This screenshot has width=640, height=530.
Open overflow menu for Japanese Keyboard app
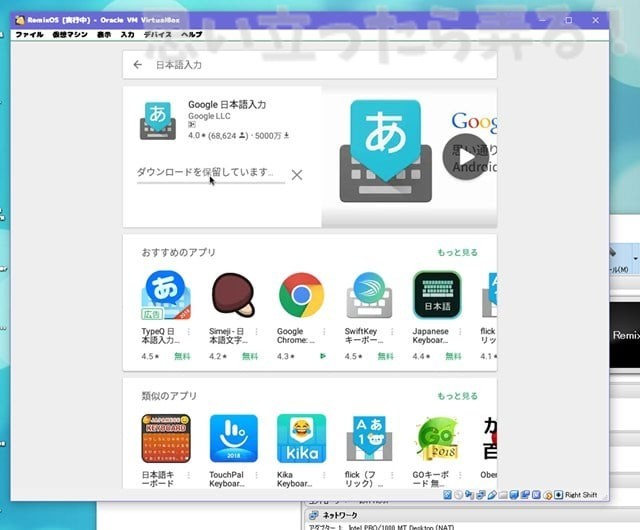click(460, 331)
